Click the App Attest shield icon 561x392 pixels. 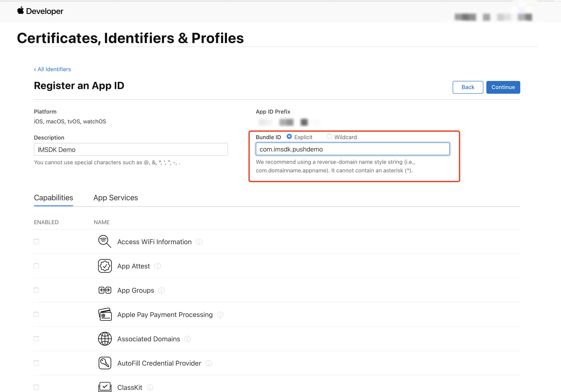(x=105, y=266)
